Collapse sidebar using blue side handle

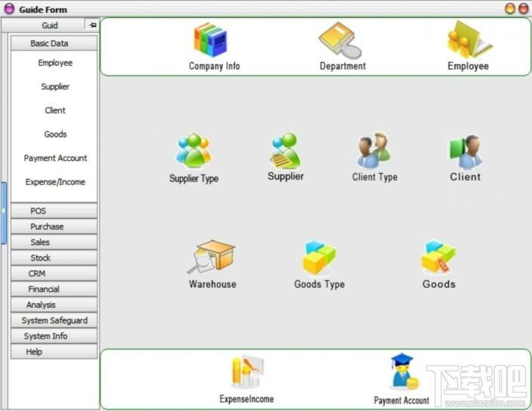tap(3, 213)
